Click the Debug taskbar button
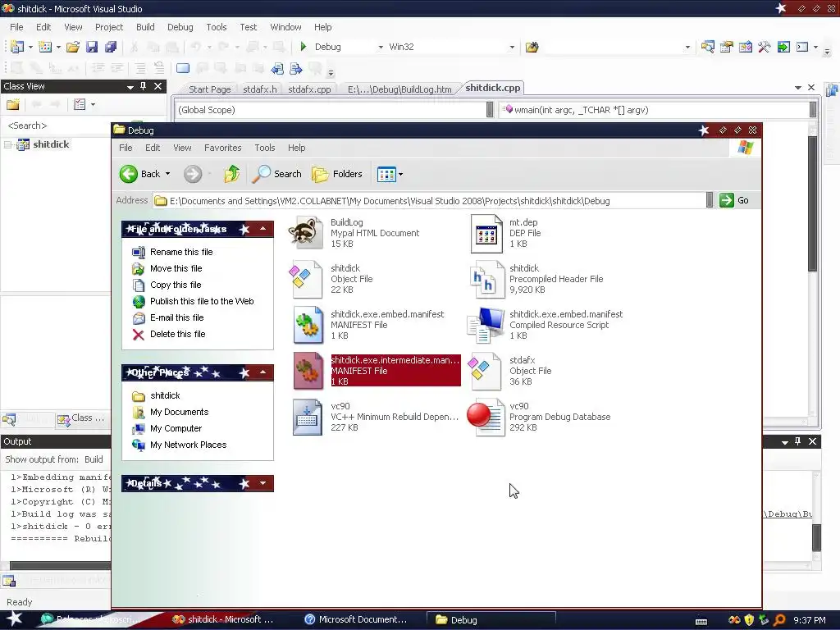The height and width of the screenshot is (630, 840). [x=491, y=619]
